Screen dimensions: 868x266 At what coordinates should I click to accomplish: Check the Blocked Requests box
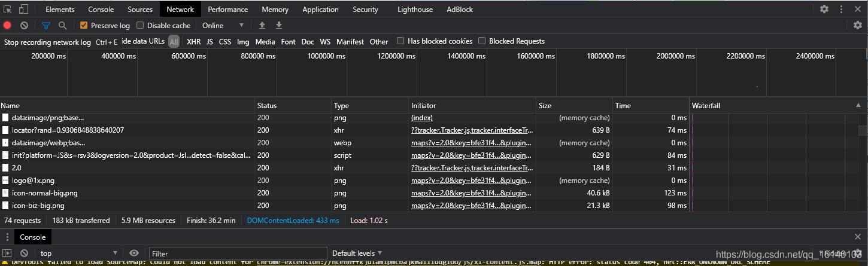tap(482, 41)
